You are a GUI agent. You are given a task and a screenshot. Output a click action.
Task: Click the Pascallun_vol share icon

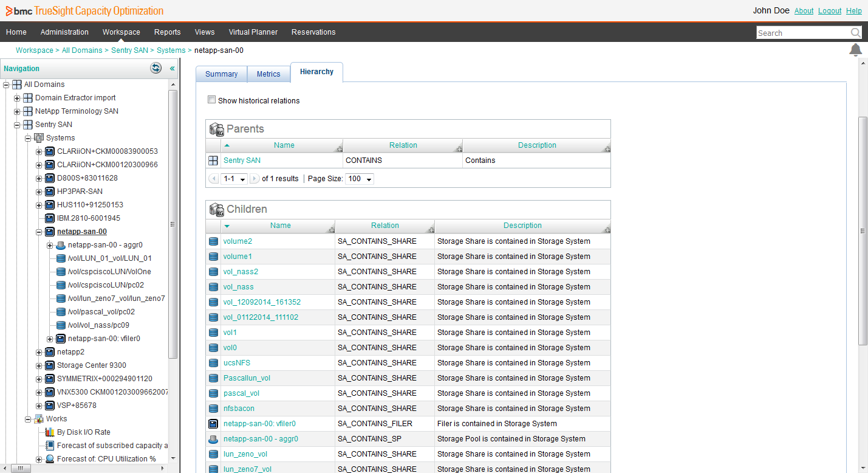click(213, 378)
